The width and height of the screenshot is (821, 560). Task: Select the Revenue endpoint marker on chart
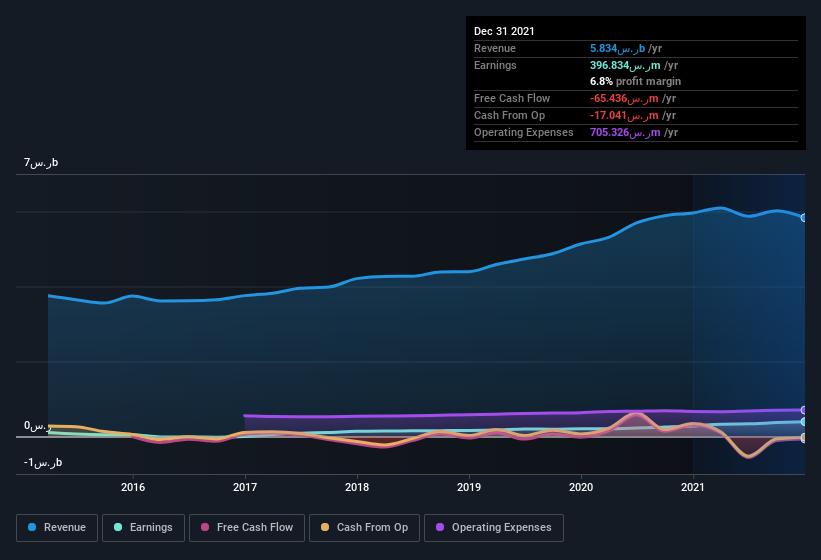pyautogui.click(x=804, y=218)
